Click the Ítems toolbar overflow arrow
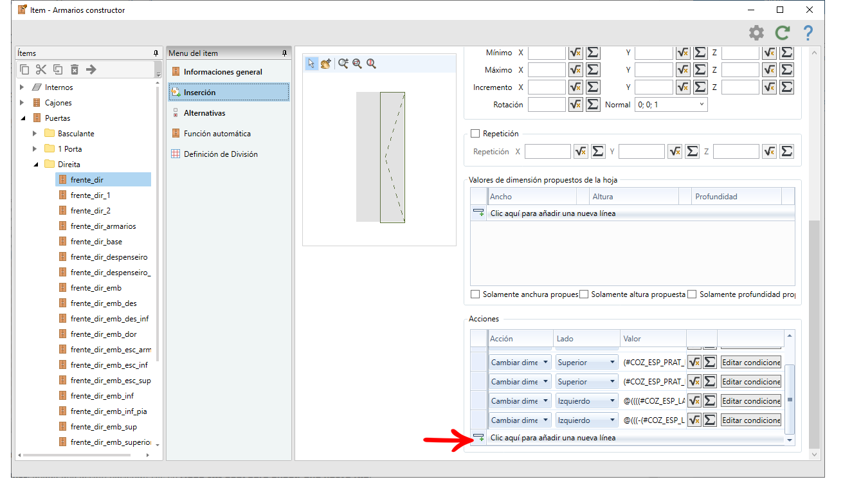 click(158, 73)
